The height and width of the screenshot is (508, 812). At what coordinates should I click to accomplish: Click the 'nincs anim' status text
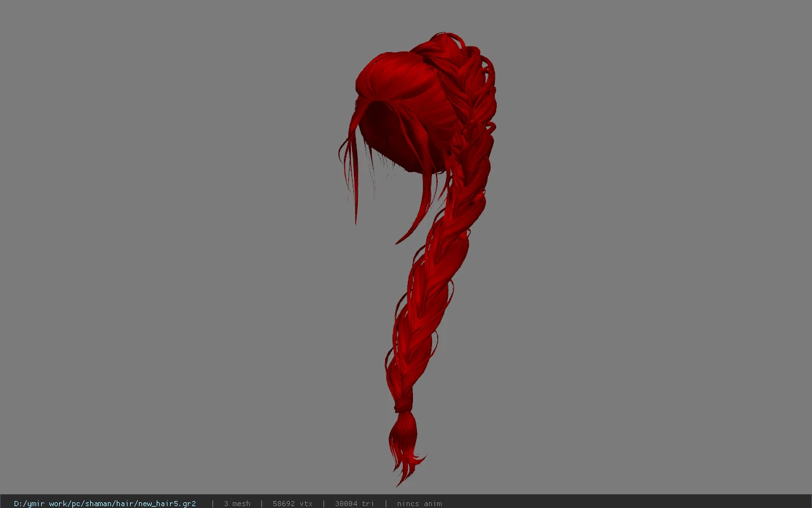click(x=419, y=504)
